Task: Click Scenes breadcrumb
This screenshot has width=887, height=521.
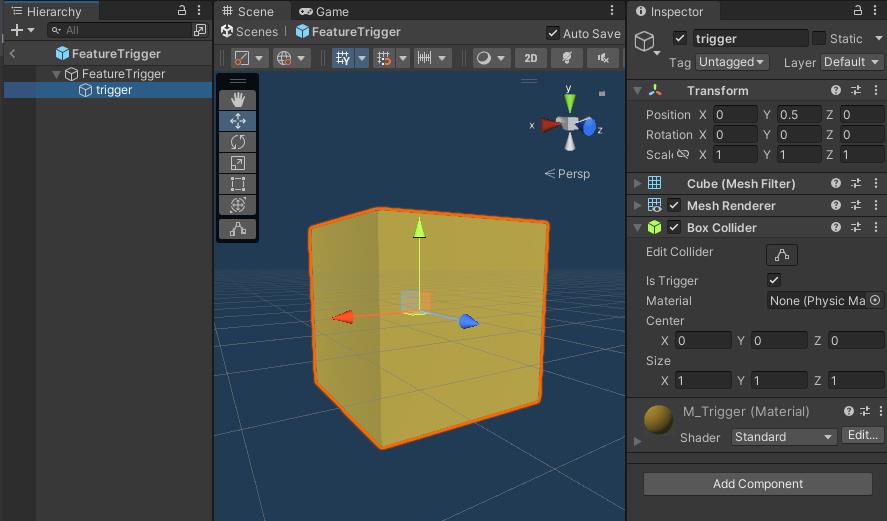Action: coord(249,32)
